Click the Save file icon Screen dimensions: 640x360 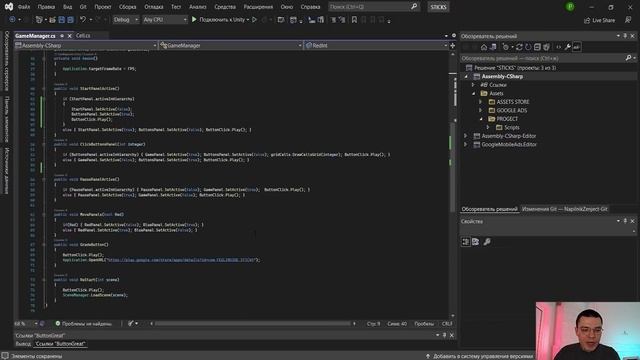click(x=61, y=20)
